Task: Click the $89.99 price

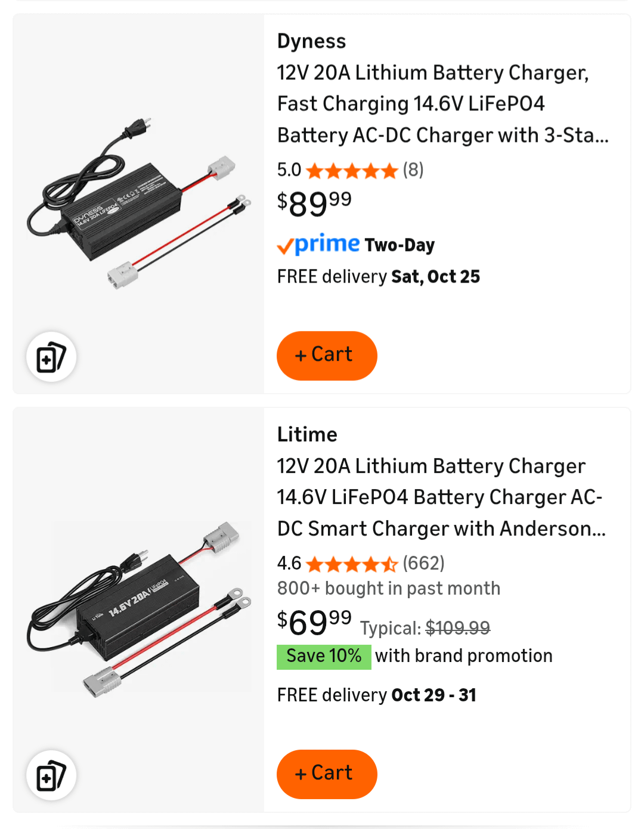Action: (x=314, y=203)
